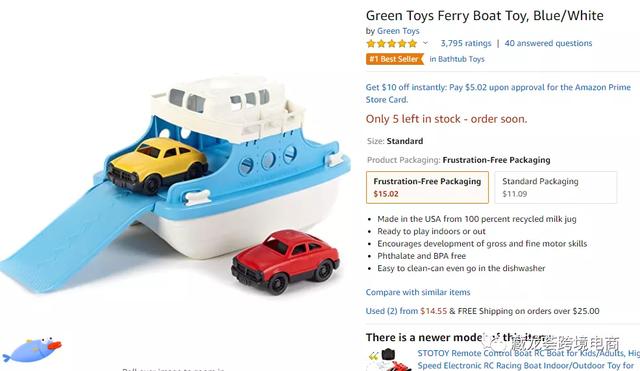The height and width of the screenshot is (371, 640).
Task: Select Frustration-Free Packaging option
Action: (427, 187)
